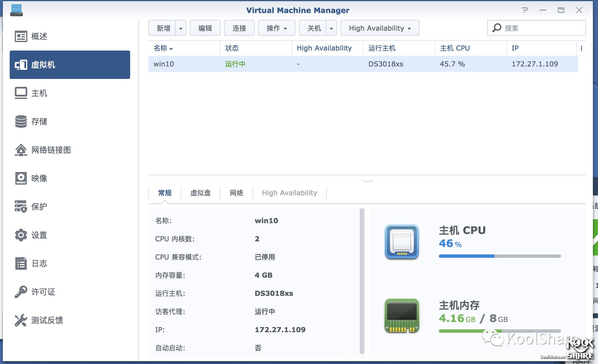Open the help question mark icon
Viewport: 598px width, 364px height.
pyautogui.click(x=525, y=11)
